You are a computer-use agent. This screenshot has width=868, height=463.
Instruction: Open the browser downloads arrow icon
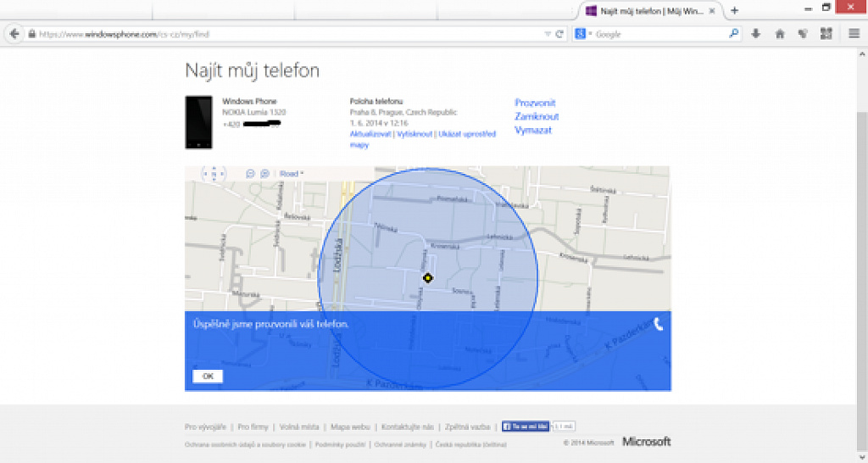click(755, 34)
